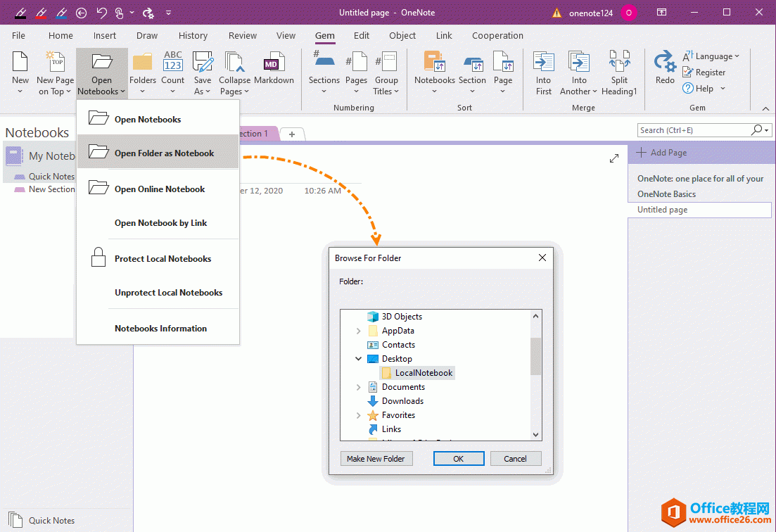Click the Search notes input box
Screen dimensions: 776x532
pos(693,130)
